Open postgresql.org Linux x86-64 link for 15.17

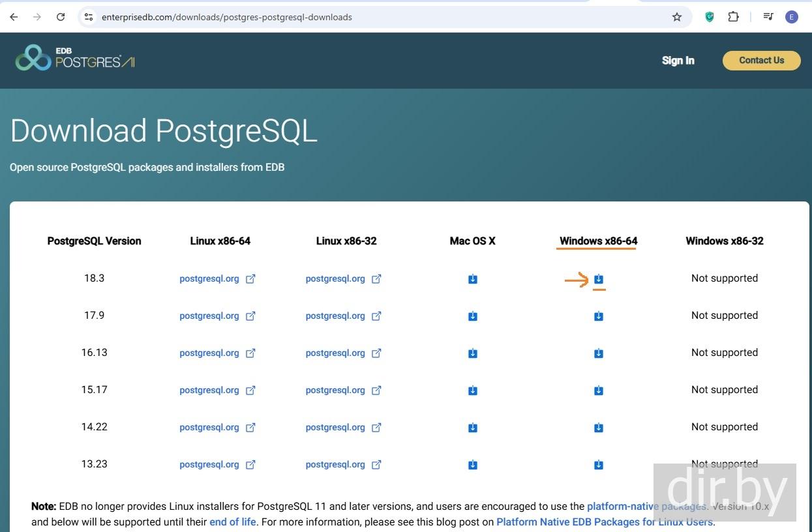[x=217, y=390]
